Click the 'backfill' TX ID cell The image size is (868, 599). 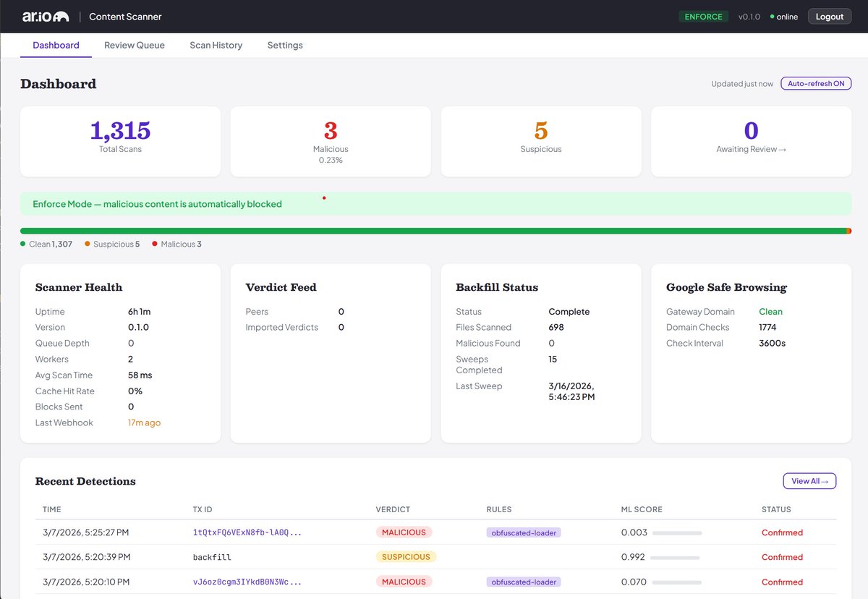[212, 557]
